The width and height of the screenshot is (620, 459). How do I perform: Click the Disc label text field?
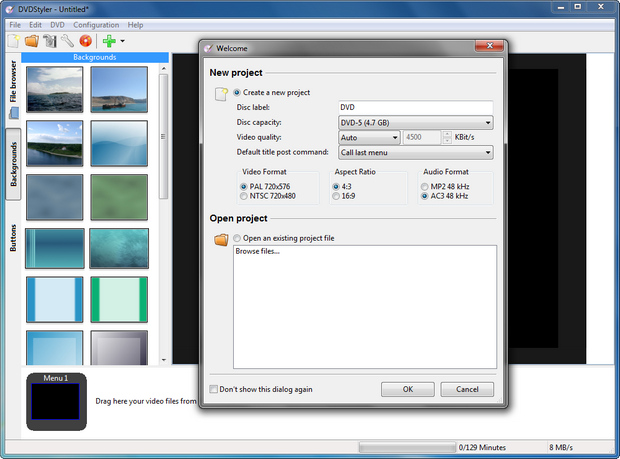pos(416,108)
